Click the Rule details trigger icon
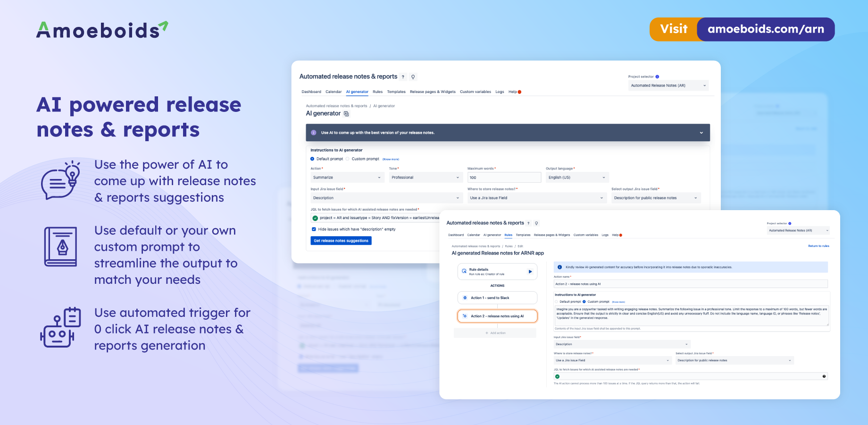The height and width of the screenshot is (425, 868). pos(464,272)
